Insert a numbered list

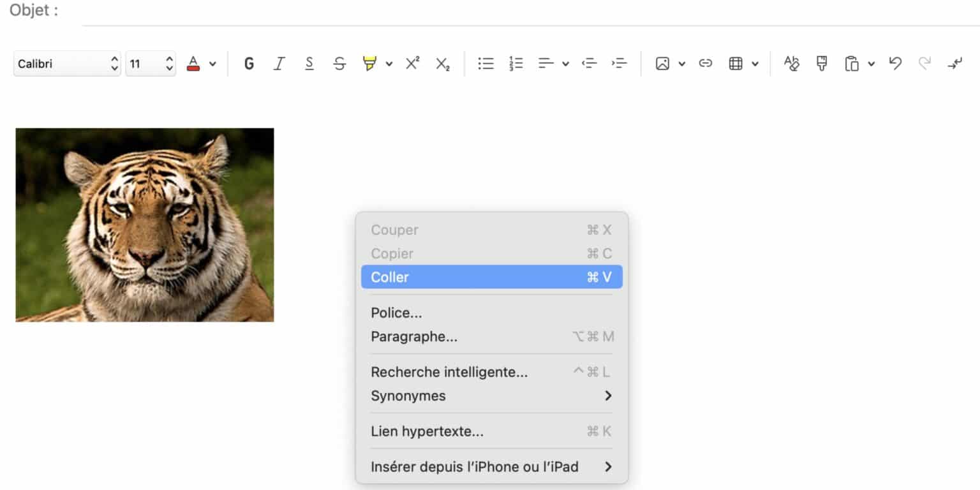point(516,64)
